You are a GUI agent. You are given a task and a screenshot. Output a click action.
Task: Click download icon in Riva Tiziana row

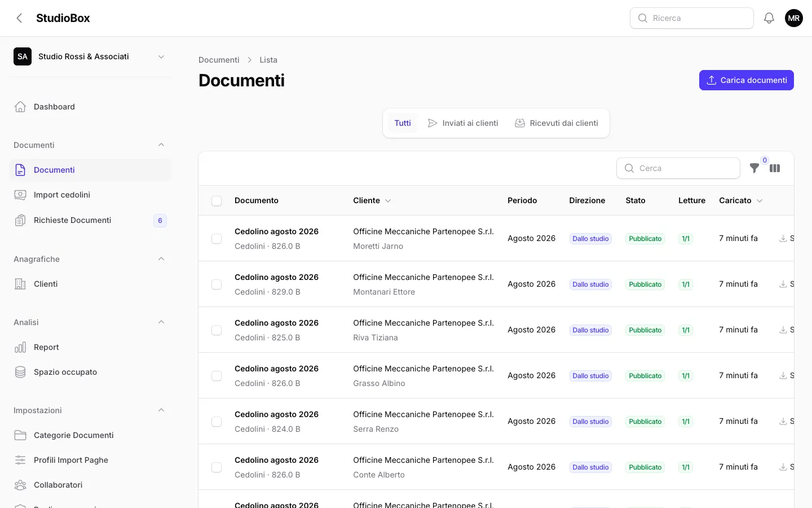pos(783,330)
